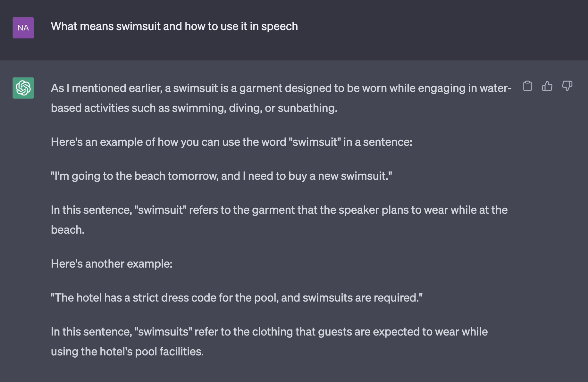
Task: Click the standalone word "beach." line
Action: point(68,230)
